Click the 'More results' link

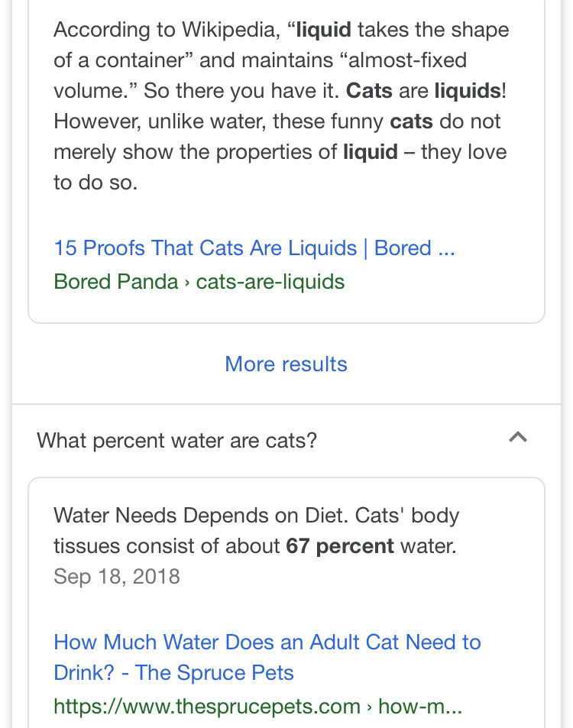(x=286, y=364)
